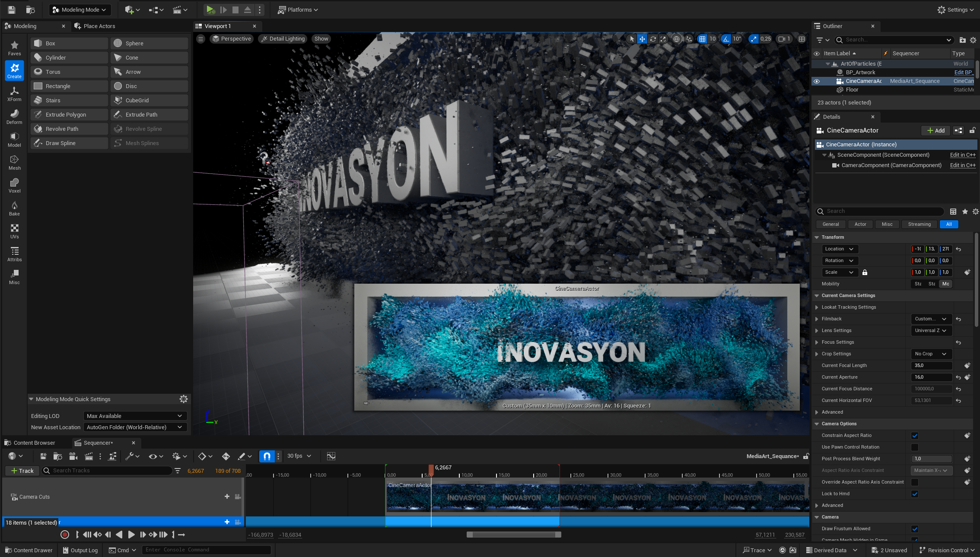Click the Current Focal Length field
This screenshot has height=557, width=980.
pyautogui.click(x=932, y=366)
